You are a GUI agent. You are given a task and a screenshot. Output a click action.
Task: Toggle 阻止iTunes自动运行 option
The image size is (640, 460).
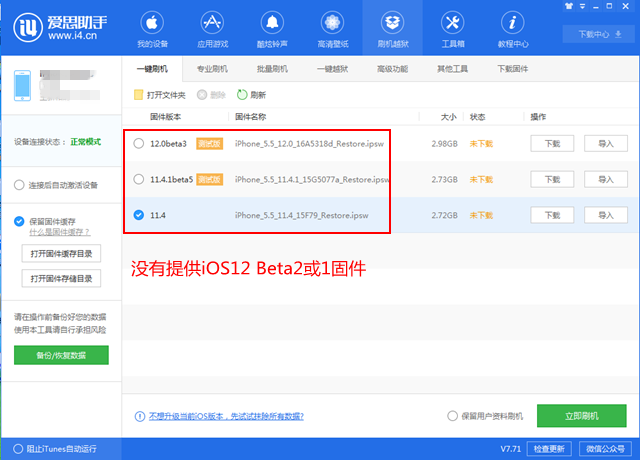(18, 449)
